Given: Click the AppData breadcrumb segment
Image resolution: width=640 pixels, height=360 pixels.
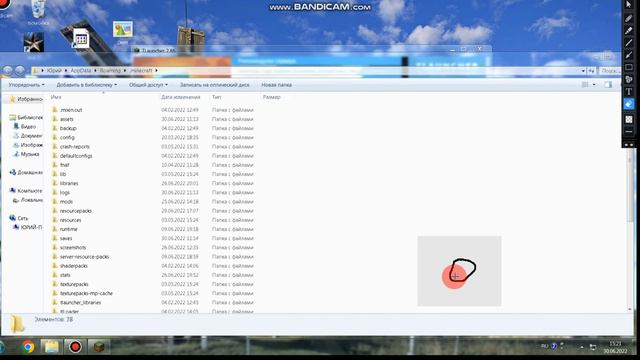Looking at the screenshot, I should [80, 71].
